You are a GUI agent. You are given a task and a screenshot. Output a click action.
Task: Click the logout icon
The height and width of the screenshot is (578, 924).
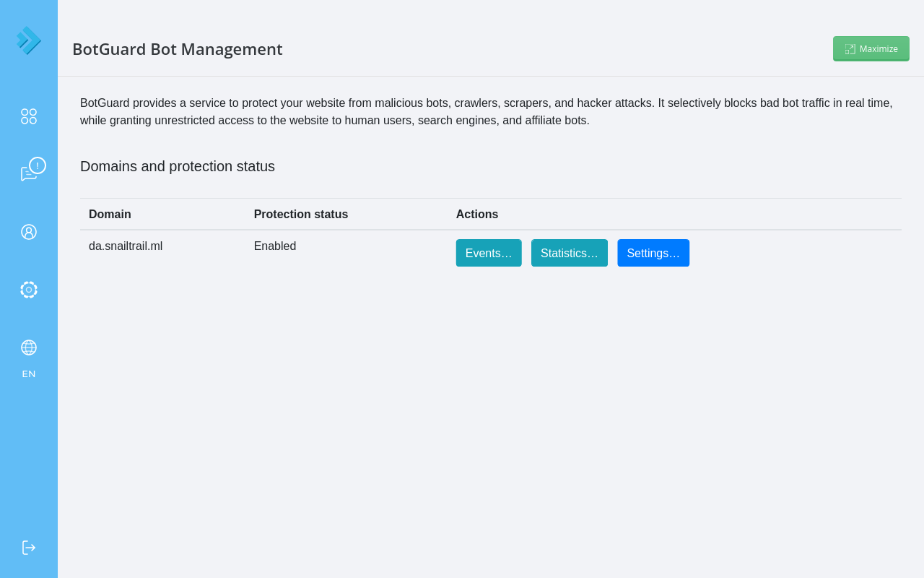tap(29, 548)
